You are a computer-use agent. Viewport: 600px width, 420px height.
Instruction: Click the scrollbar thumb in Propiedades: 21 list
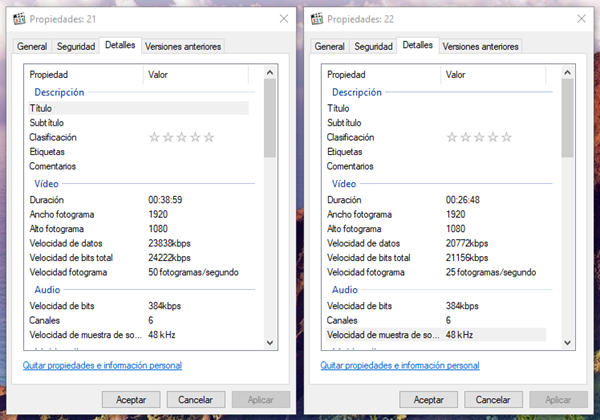[270, 118]
